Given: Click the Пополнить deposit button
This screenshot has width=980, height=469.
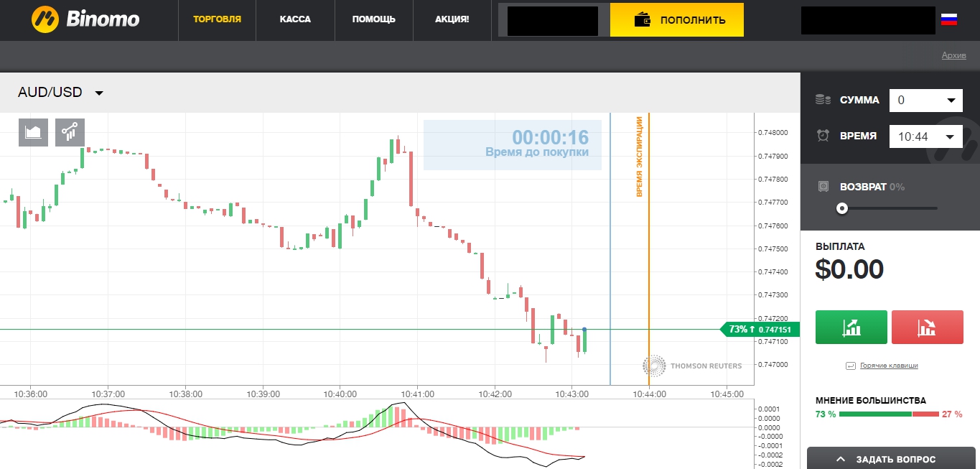Looking at the screenshot, I should (677, 20).
